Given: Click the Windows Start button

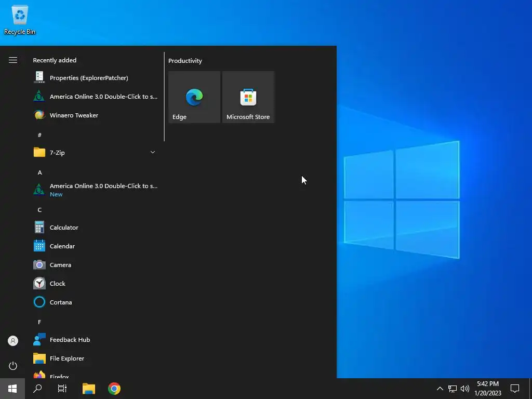Looking at the screenshot, I should click(x=12, y=389).
